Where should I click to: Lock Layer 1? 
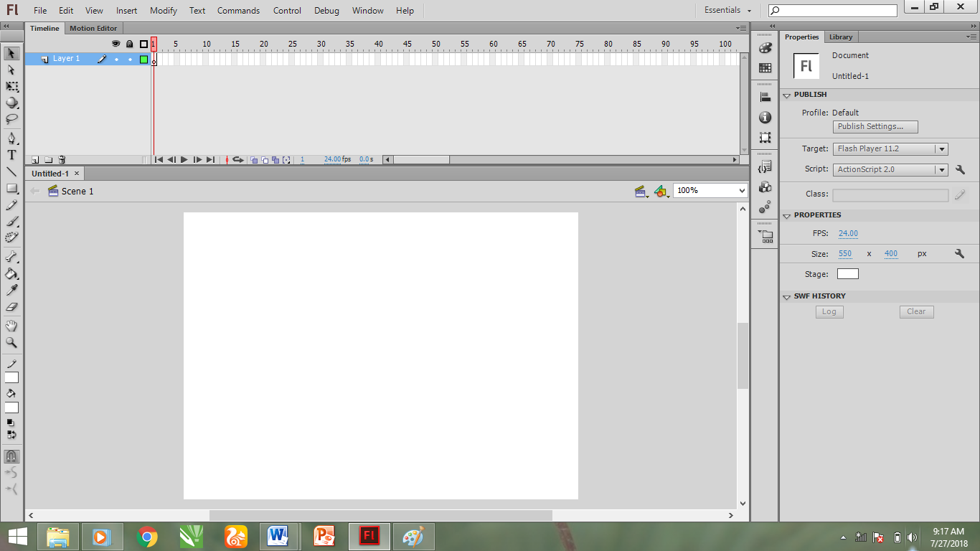pyautogui.click(x=129, y=58)
